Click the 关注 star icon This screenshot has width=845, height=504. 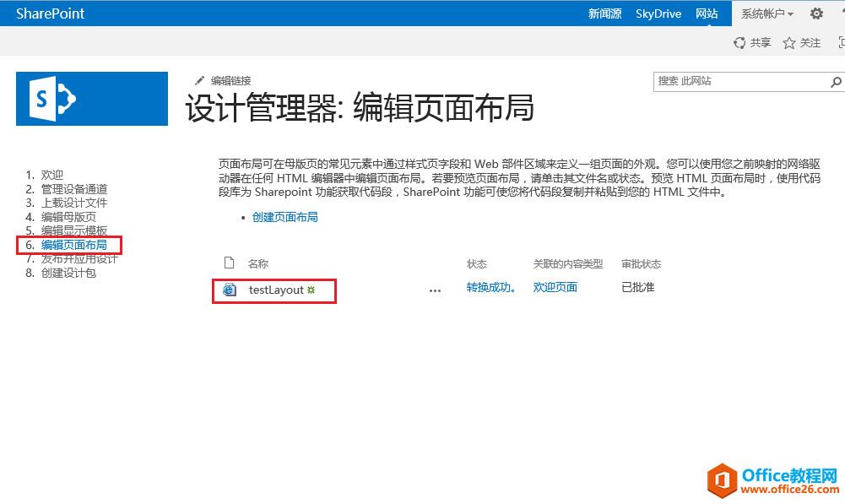(x=789, y=42)
